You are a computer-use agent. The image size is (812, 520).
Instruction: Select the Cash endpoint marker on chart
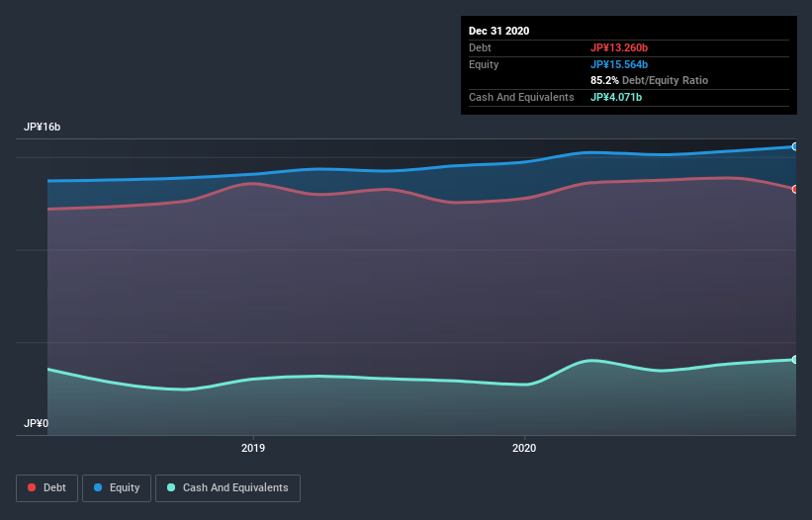click(x=794, y=360)
